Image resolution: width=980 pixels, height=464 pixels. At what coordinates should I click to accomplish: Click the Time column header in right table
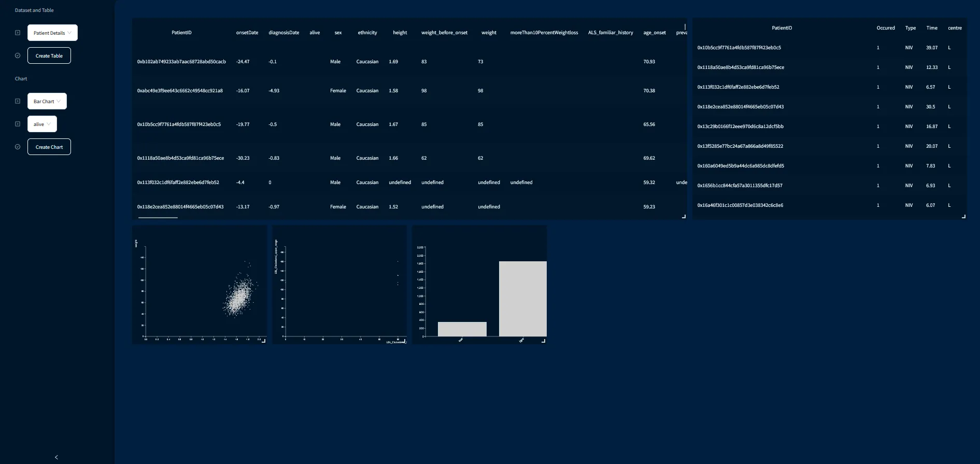pyautogui.click(x=932, y=28)
